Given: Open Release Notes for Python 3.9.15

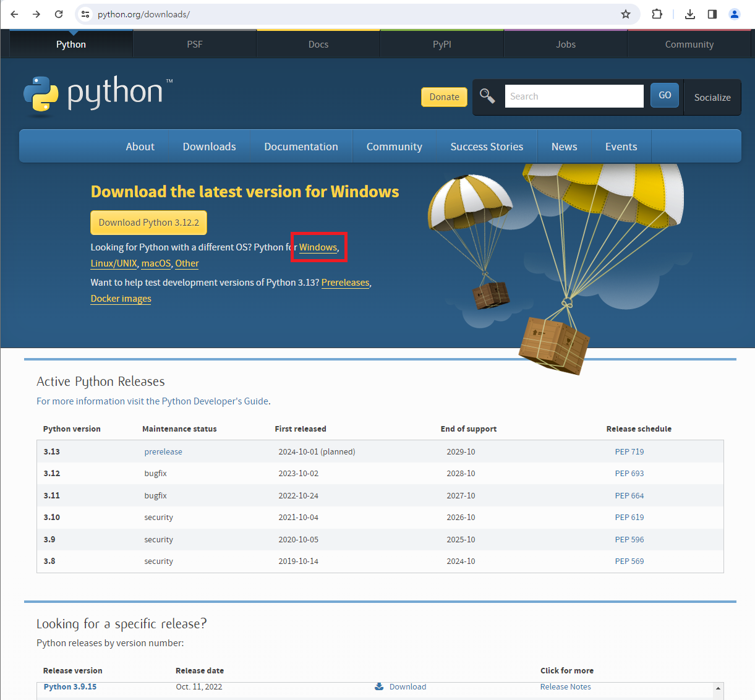Looking at the screenshot, I should pos(566,687).
